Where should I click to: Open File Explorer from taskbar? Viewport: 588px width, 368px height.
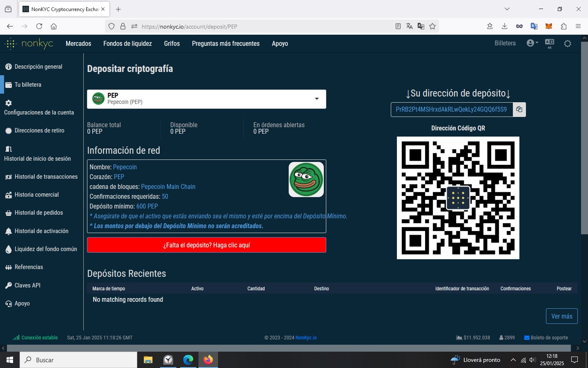pos(148,360)
